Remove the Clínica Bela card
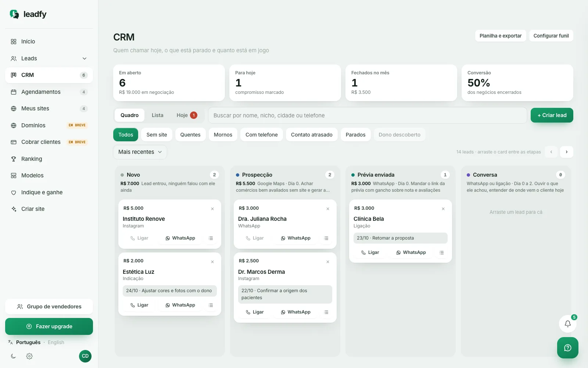Image resolution: width=588 pixels, height=368 pixels. coord(443,209)
